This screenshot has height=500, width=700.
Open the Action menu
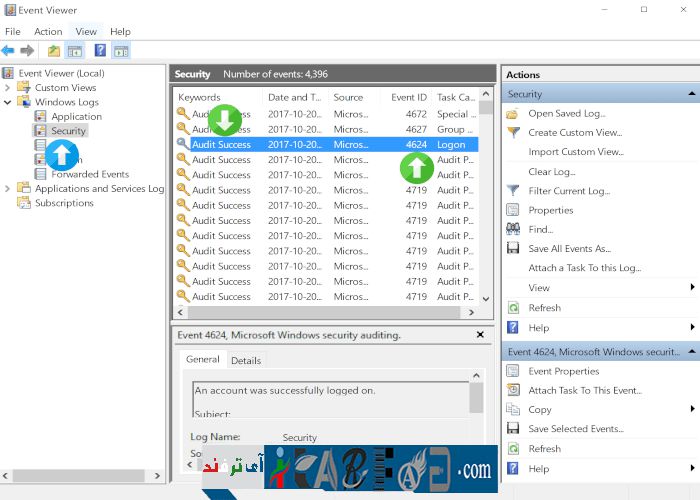click(x=48, y=32)
